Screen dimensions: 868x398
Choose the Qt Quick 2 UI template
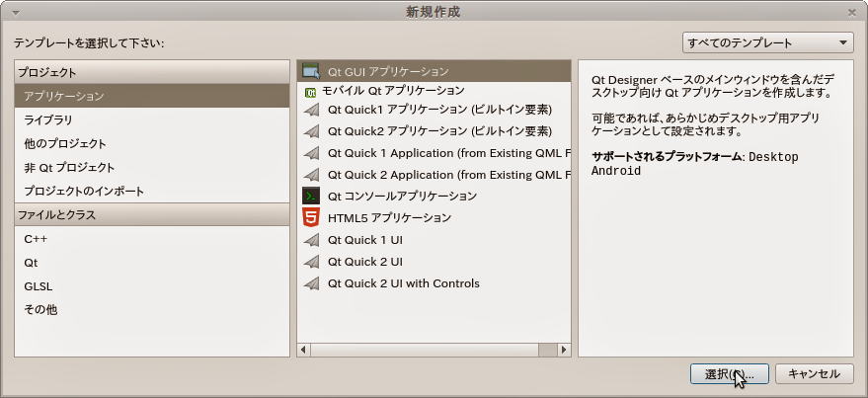tap(434, 262)
